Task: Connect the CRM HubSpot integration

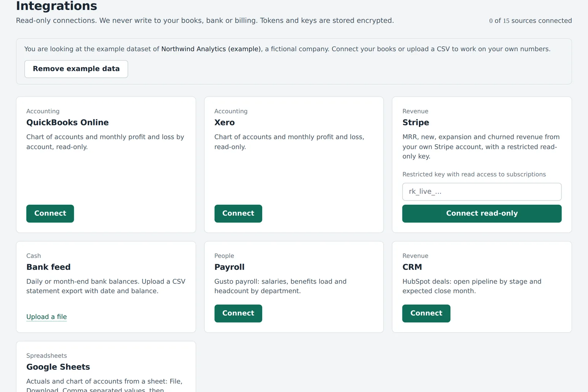Action: 426,314
